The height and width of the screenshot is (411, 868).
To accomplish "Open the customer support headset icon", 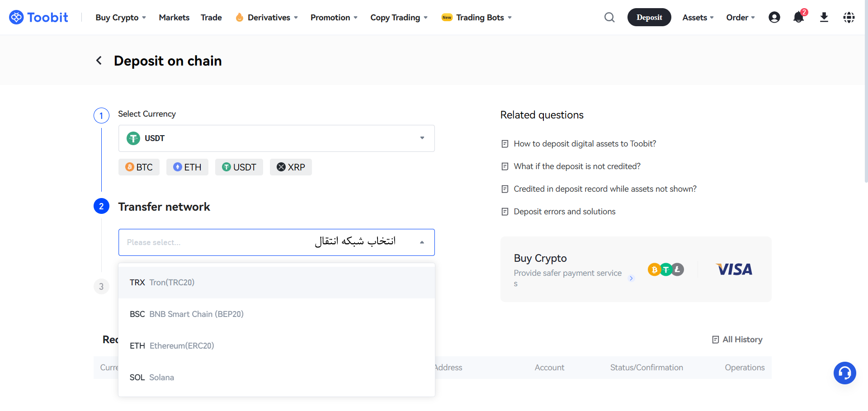I will [x=845, y=373].
